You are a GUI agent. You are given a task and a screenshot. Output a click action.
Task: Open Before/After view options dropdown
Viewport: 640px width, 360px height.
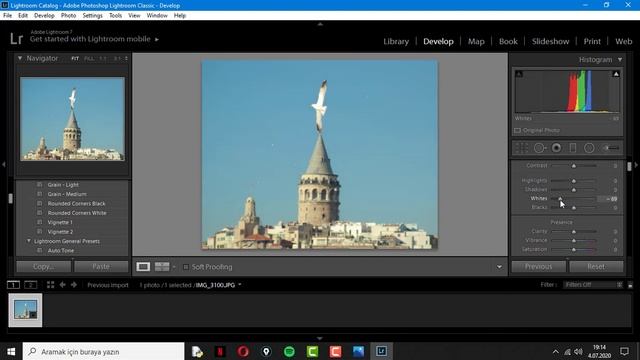[x=174, y=267]
